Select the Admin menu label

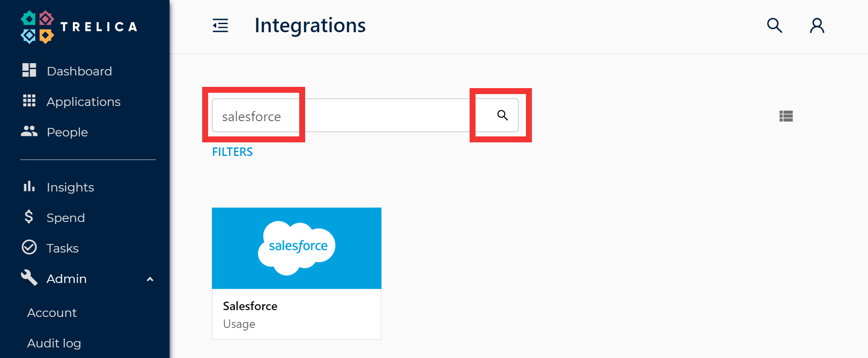(67, 279)
